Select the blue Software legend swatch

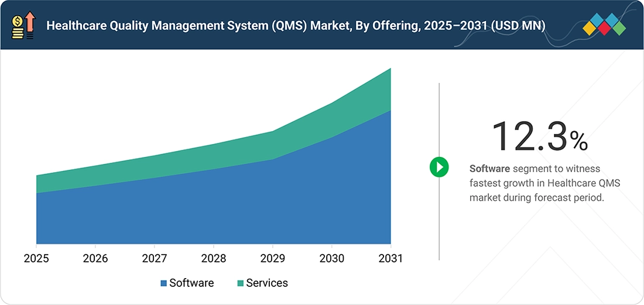(164, 283)
